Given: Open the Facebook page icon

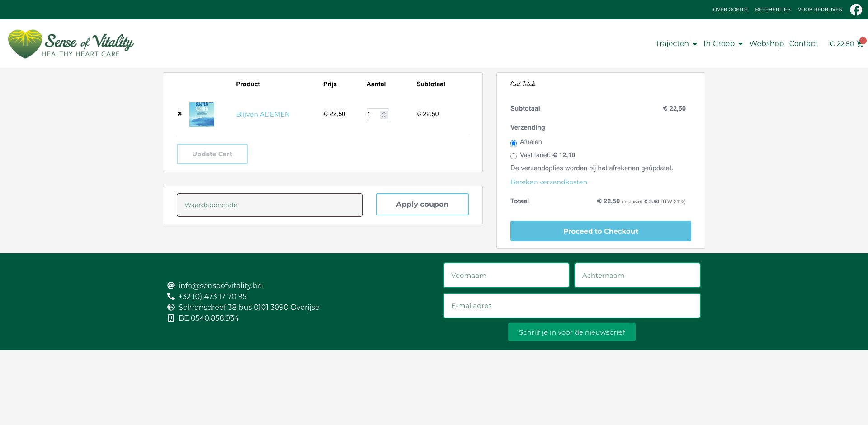Looking at the screenshot, I should pyautogui.click(x=856, y=9).
